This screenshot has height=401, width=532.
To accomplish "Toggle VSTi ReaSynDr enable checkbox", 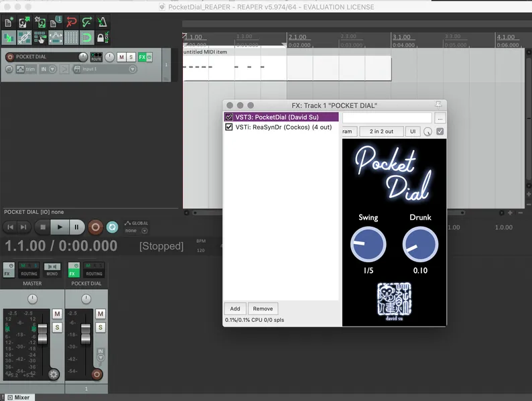I will coord(229,127).
